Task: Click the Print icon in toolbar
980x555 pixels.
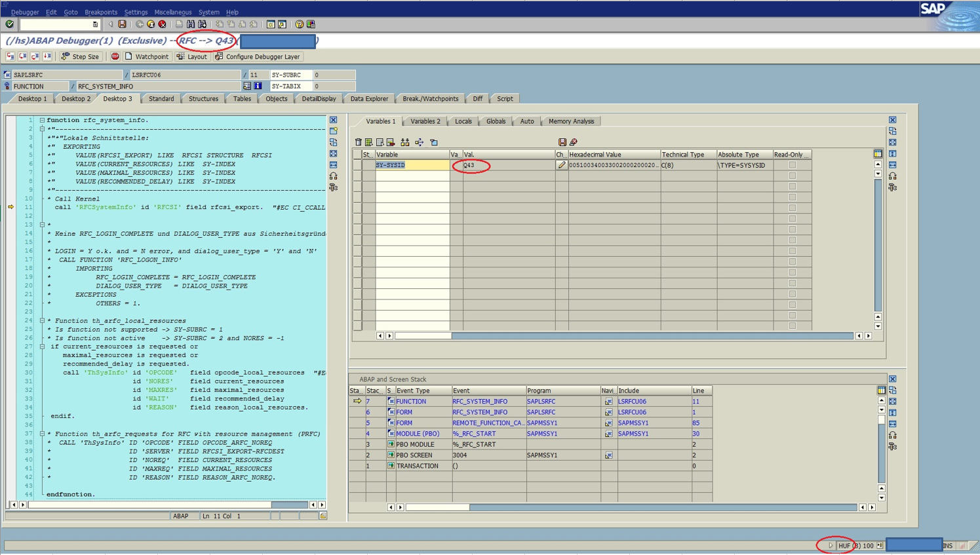Action: [x=179, y=24]
